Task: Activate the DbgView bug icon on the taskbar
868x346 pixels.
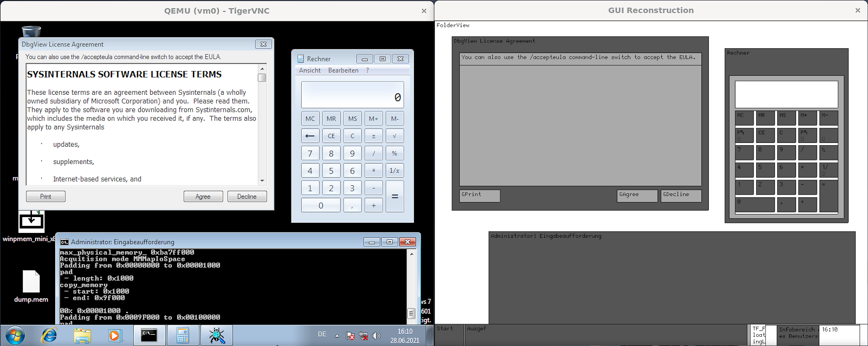Action: coord(217,335)
